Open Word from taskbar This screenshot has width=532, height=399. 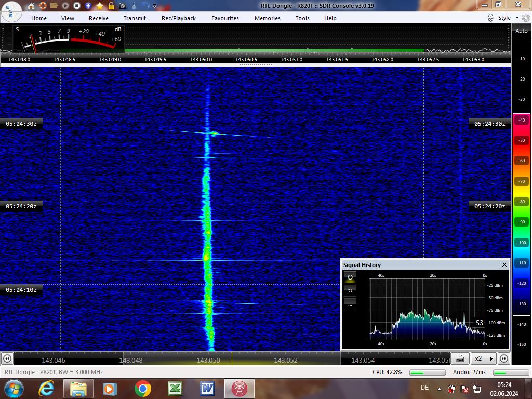(207, 389)
